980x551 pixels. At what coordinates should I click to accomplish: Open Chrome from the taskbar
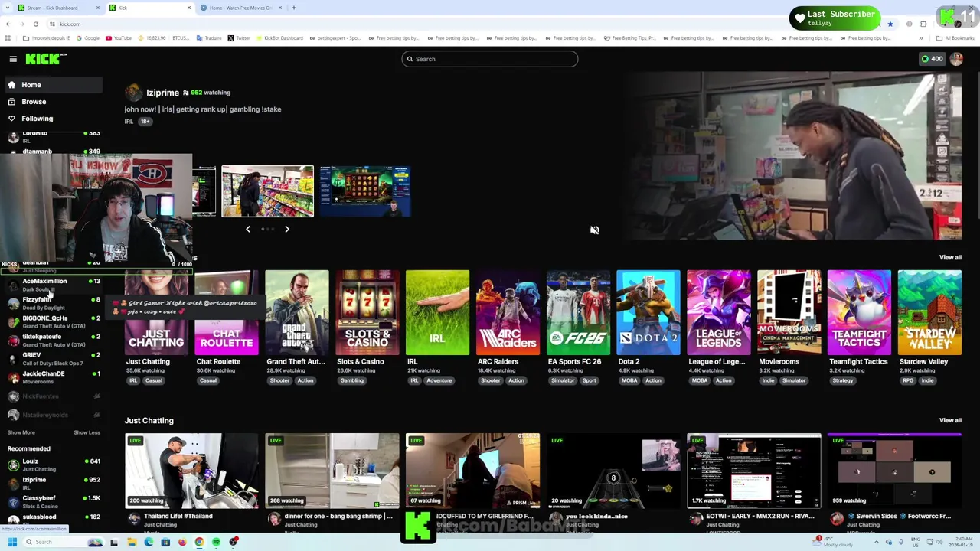[199, 542]
